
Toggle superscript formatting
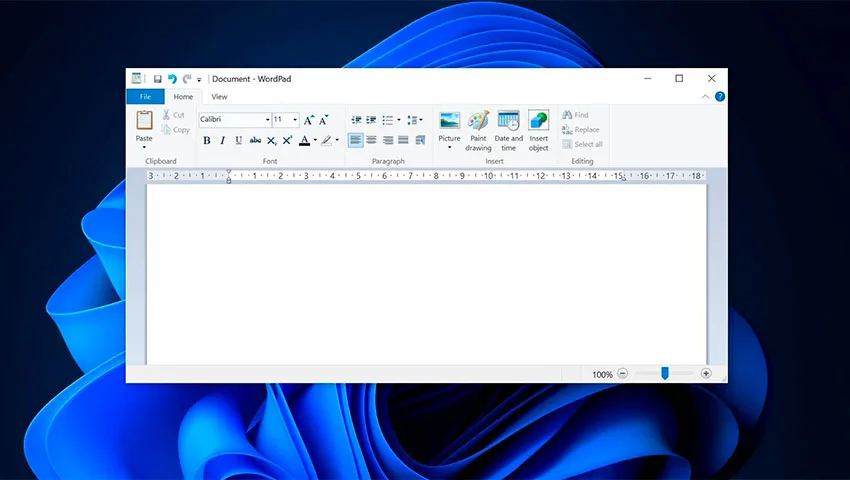[287, 140]
